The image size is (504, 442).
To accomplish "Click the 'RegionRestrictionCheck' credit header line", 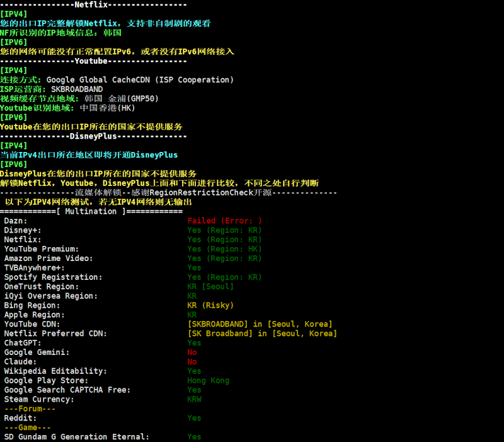I will click(x=168, y=193).
